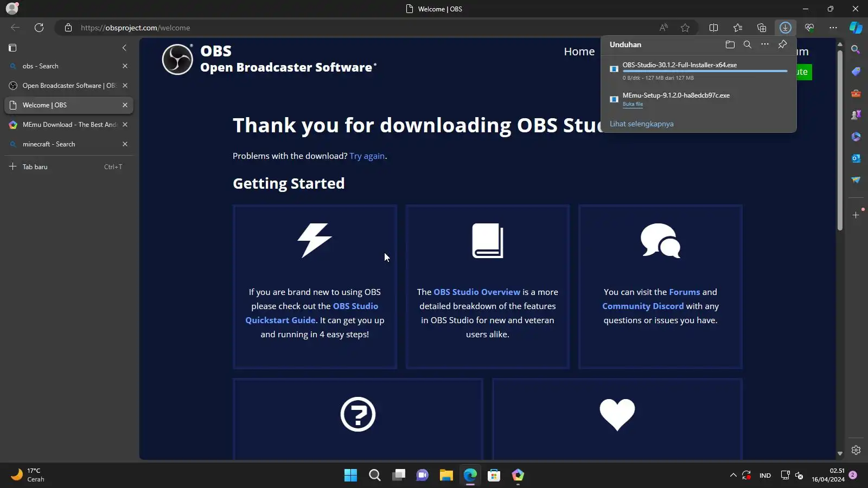
Task: Open the Favorites list
Action: (738, 28)
